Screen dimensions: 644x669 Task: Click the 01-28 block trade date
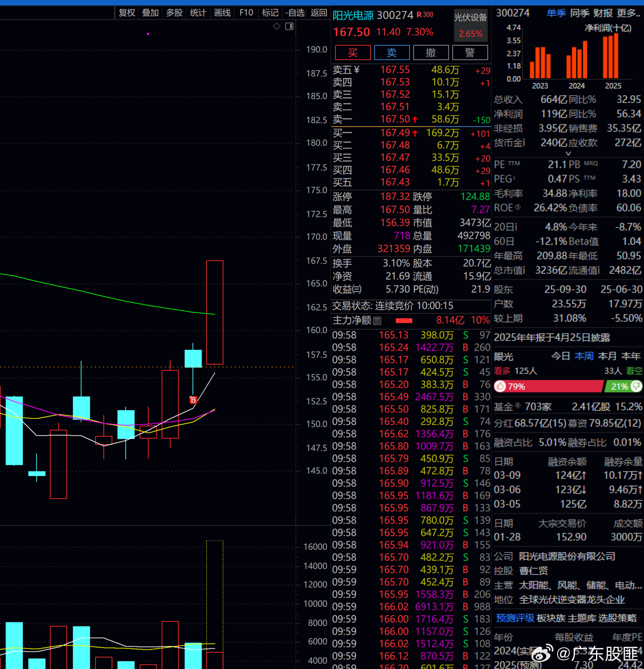[507, 537]
